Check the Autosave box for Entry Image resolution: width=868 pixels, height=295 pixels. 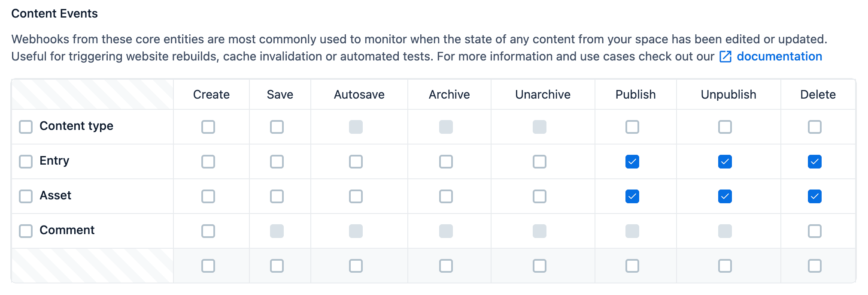click(x=356, y=162)
